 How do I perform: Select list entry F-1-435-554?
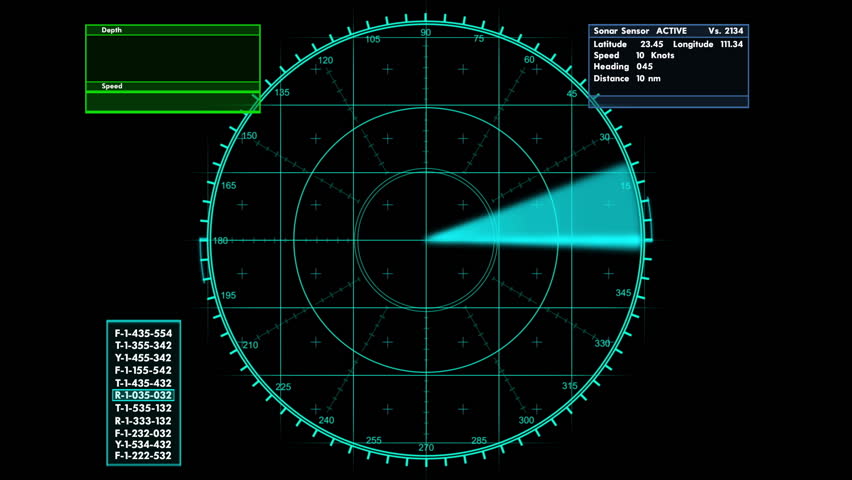[143, 333]
